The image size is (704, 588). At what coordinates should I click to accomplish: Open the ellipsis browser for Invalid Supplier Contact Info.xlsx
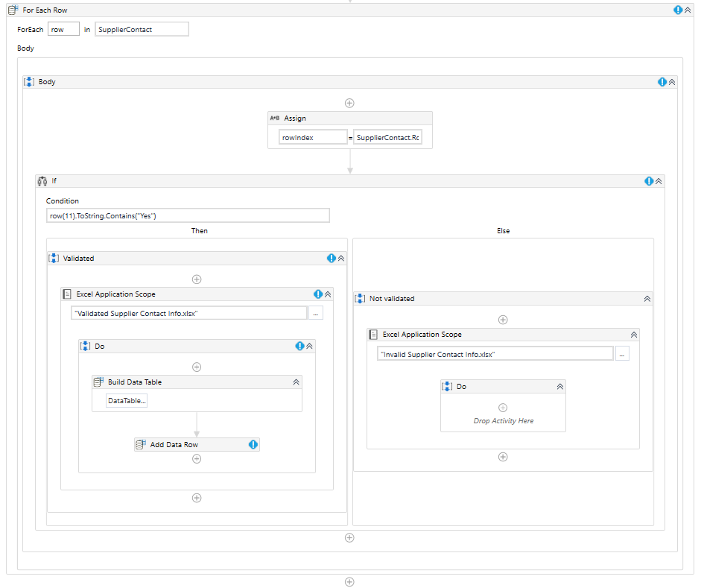point(622,353)
